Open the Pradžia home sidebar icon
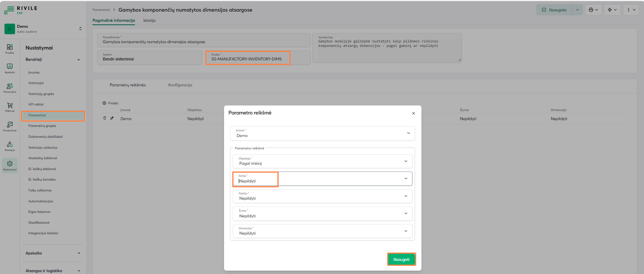The height and width of the screenshot is (274, 644). [10, 48]
